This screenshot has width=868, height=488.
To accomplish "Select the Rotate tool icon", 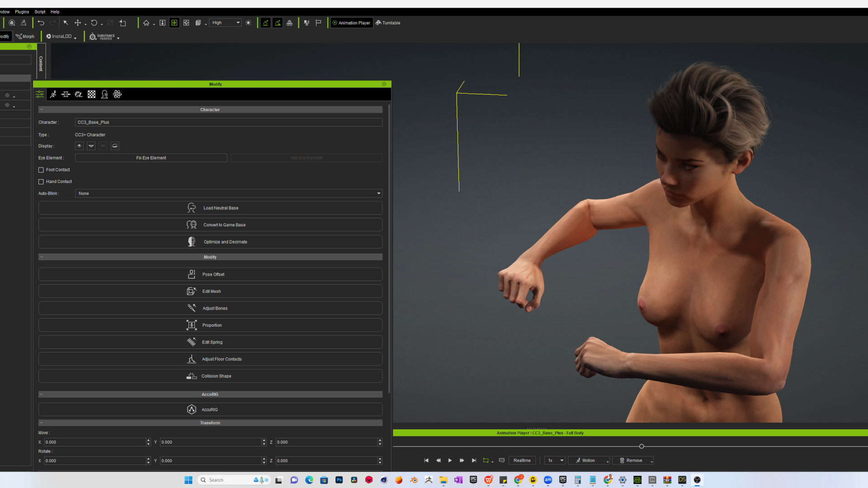I will pyautogui.click(x=94, y=23).
